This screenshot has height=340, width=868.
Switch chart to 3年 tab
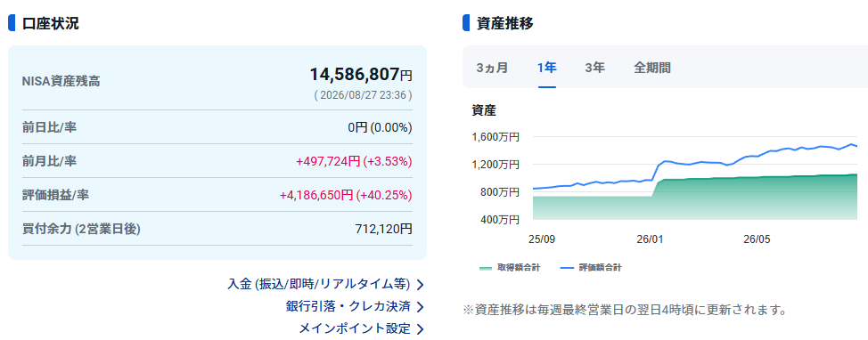[x=595, y=68]
